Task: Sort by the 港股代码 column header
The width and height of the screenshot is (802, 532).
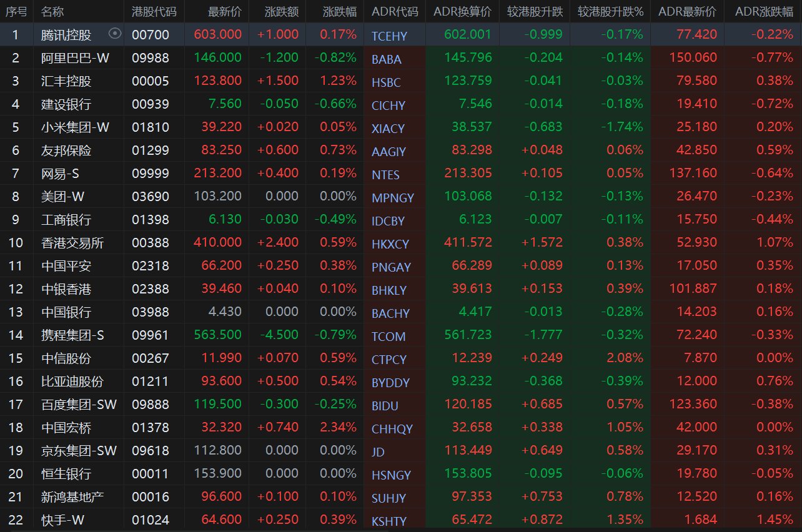Action: click(154, 11)
